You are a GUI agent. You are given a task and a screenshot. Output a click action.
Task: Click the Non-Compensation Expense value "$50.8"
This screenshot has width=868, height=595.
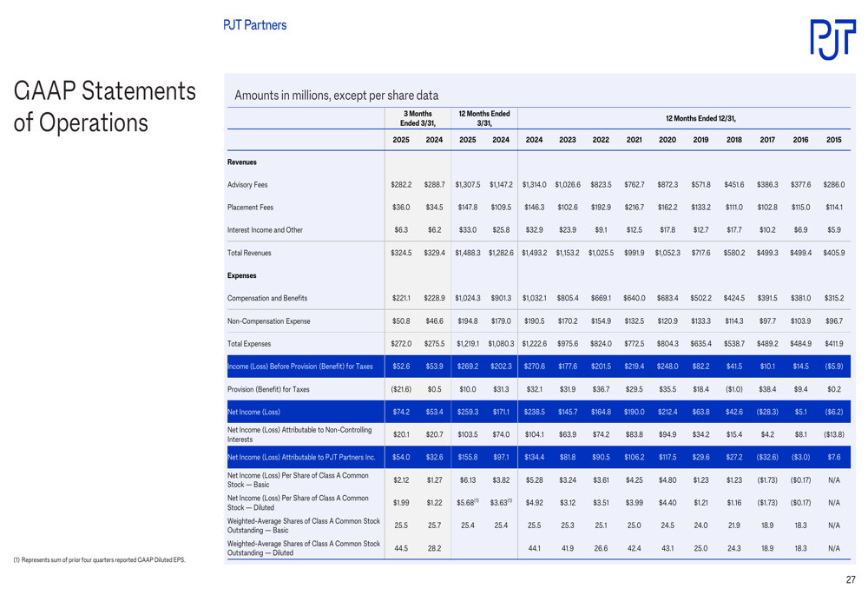401,321
